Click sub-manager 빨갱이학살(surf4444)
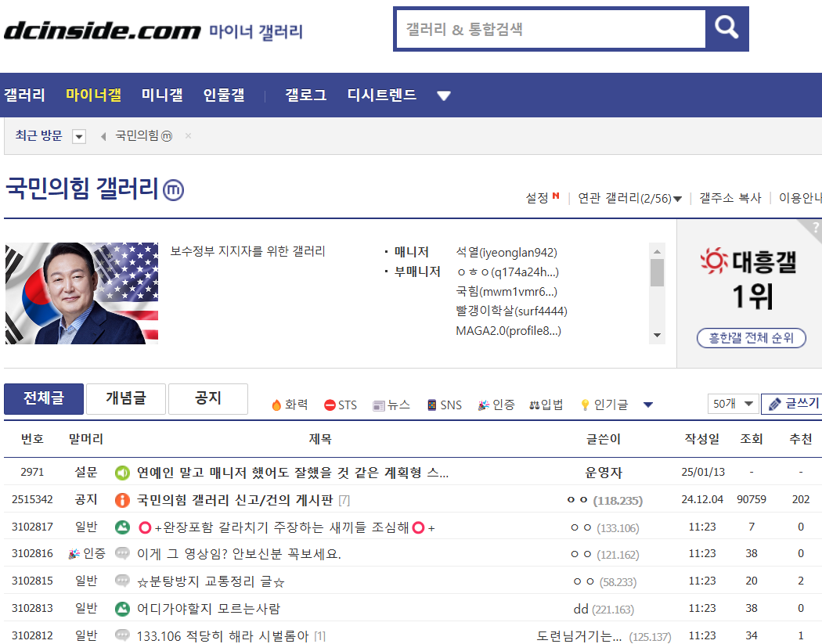The width and height of the screenshot is (822, 644). [512, 311]
